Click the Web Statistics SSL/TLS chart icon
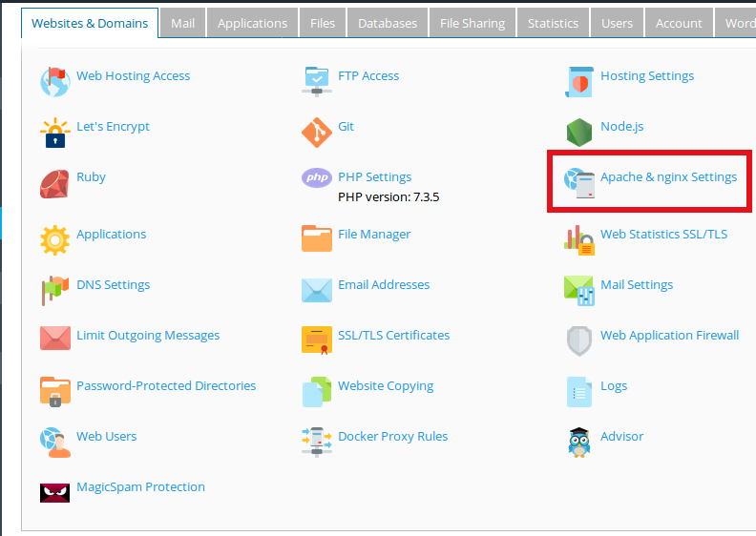 pos(579,240)
